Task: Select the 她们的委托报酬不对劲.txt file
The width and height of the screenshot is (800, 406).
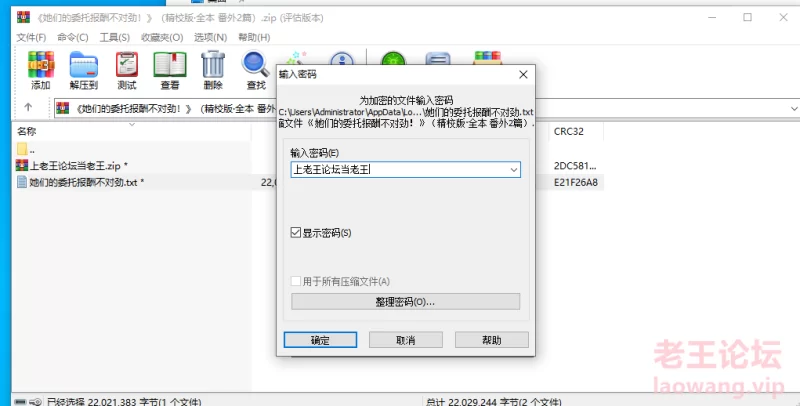Action: click(80, 182)
